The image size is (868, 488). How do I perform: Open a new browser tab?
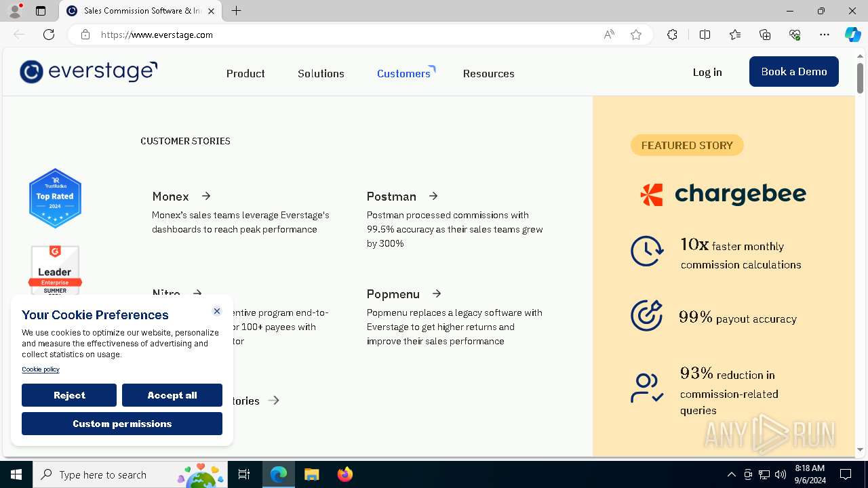coord(236,11)
